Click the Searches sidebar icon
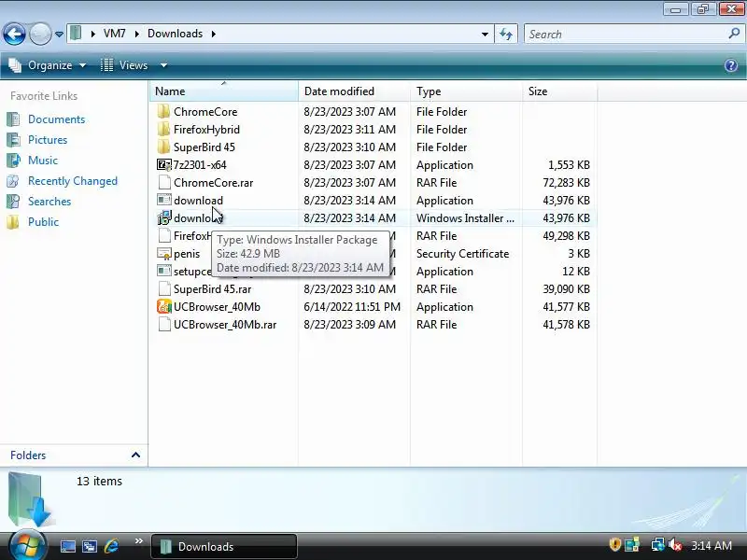 13,202
